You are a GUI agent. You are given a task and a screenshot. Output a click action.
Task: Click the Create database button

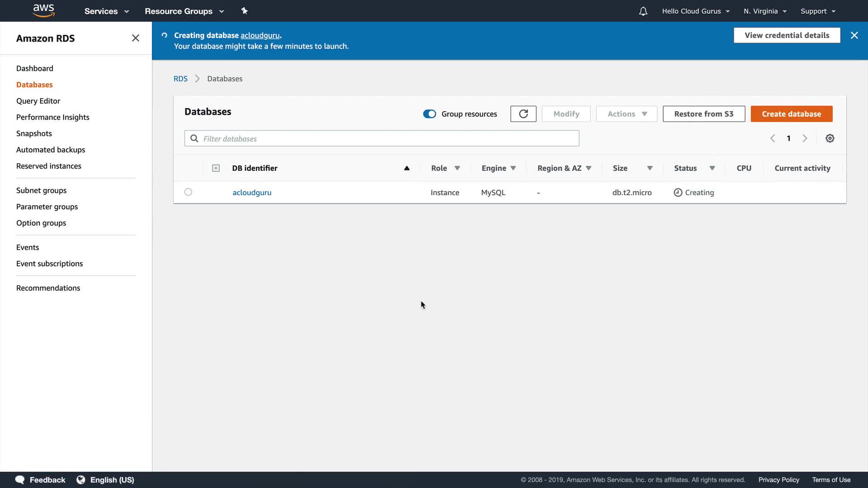[791, 114]
